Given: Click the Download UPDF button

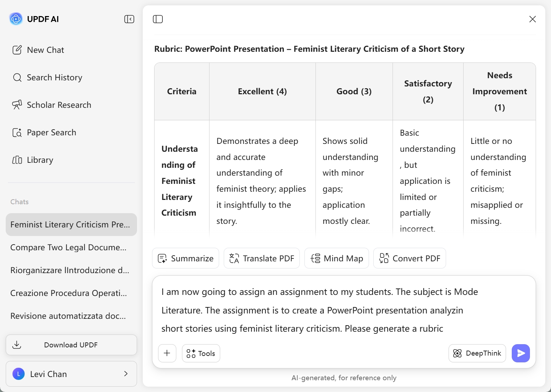Looking at the screenshot, I should [x=71, y=345].
